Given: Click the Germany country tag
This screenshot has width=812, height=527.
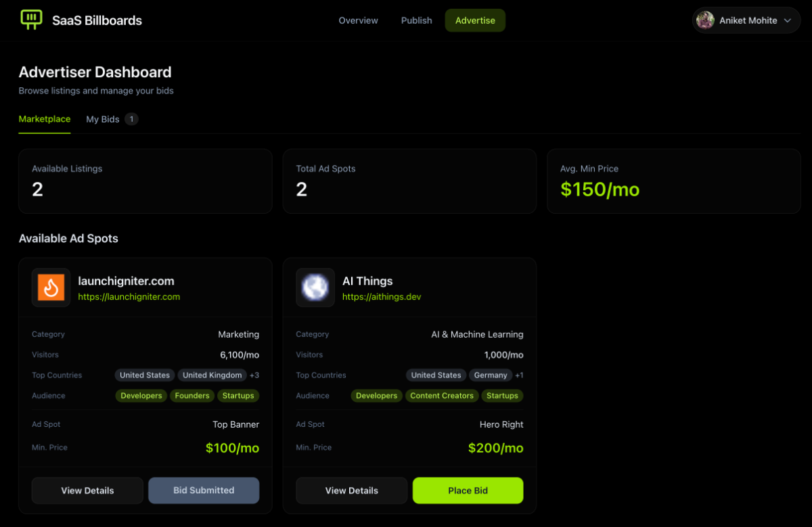Looking at the screenshot, I should (x=491, y=375).
